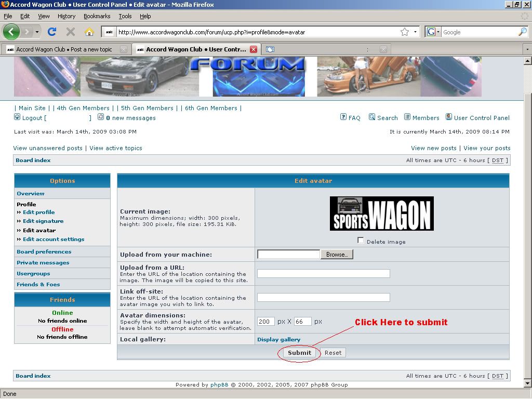Open the File menu
Screen dimensions: 532x399
point(8,16)
